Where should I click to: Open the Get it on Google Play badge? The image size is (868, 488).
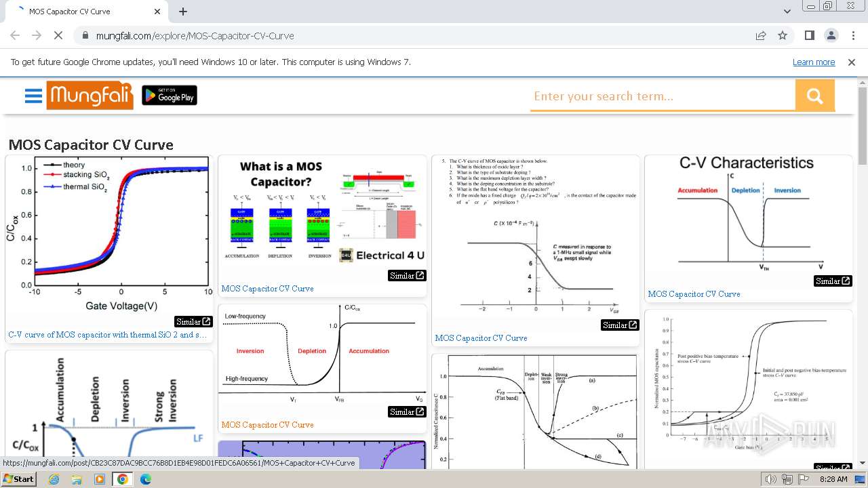tap(170, 96)
